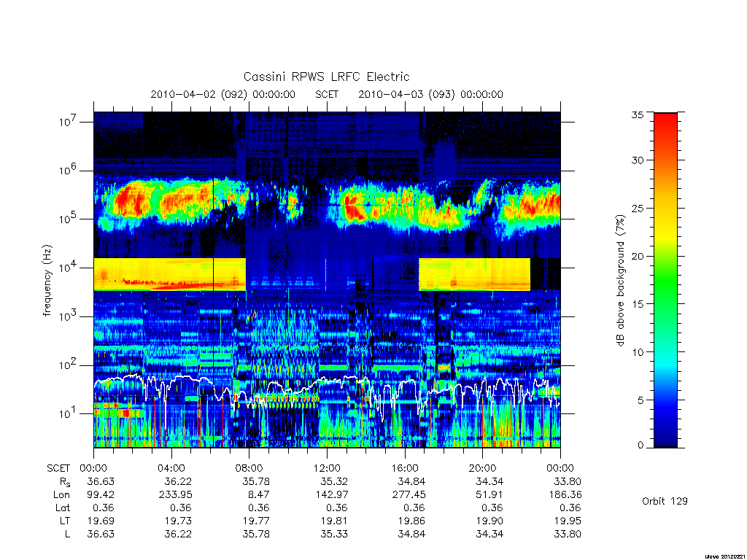Click the 'frequency (Hz)' axis label
This screenshot has width=747, height=560.
click(x=47, y=281)
